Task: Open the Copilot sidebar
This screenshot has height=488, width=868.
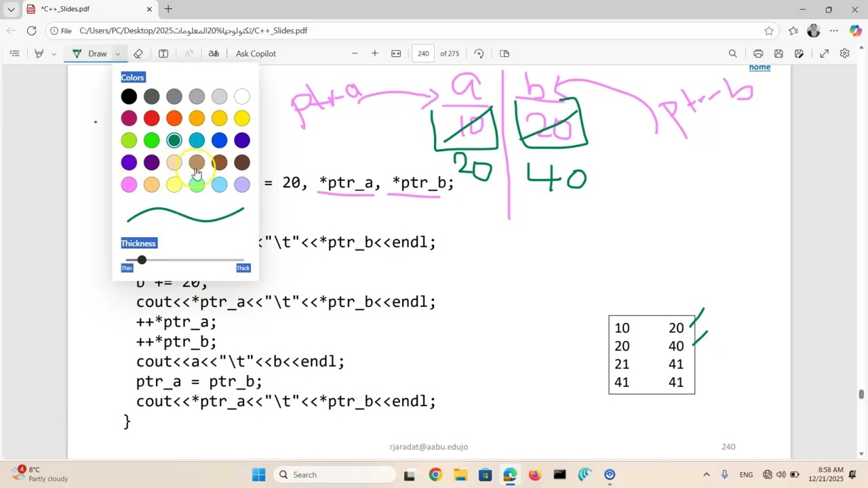Action: point(855,30)
